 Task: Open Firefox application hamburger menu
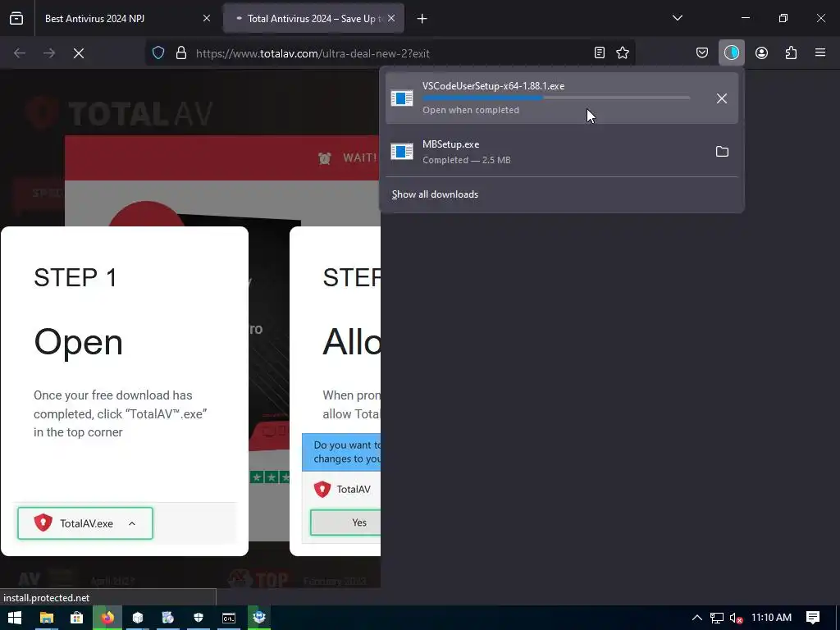click(x=820, y=52)
